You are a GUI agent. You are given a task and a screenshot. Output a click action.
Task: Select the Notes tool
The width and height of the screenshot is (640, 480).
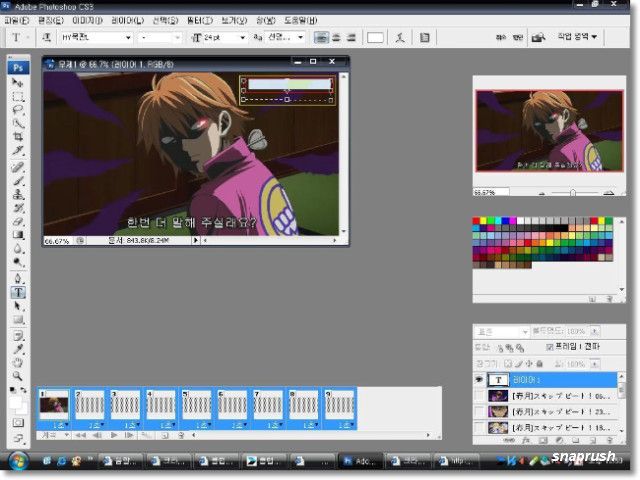(18, 336)
